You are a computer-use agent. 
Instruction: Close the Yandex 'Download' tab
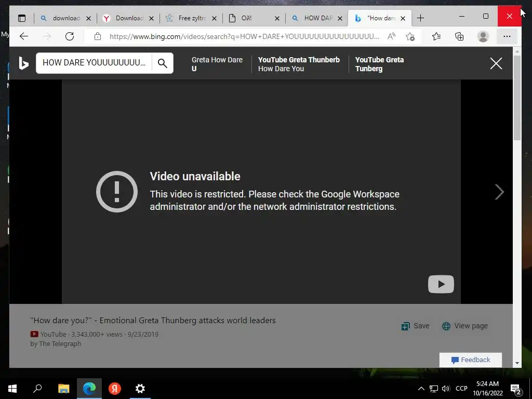[151, 18]
